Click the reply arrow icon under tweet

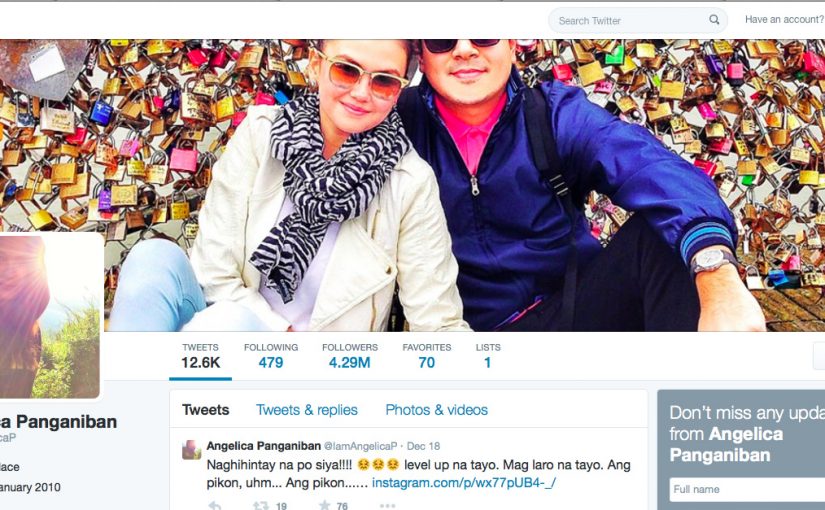click(x=215, y=506)
